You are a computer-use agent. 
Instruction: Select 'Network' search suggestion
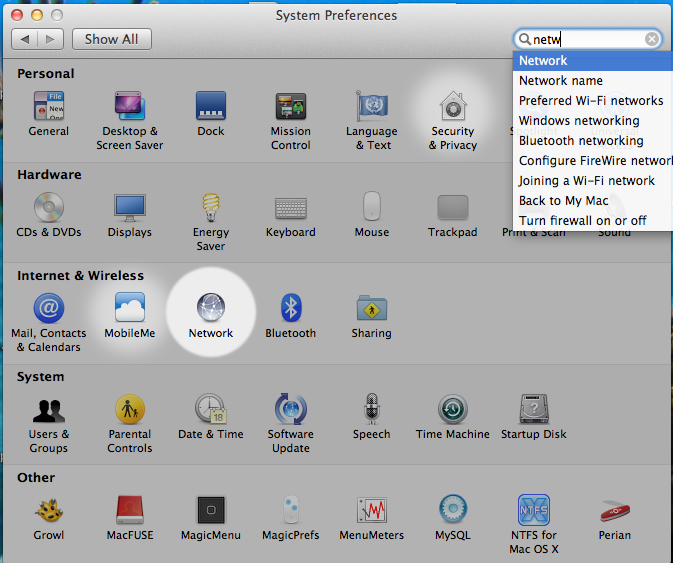(593, 61)
